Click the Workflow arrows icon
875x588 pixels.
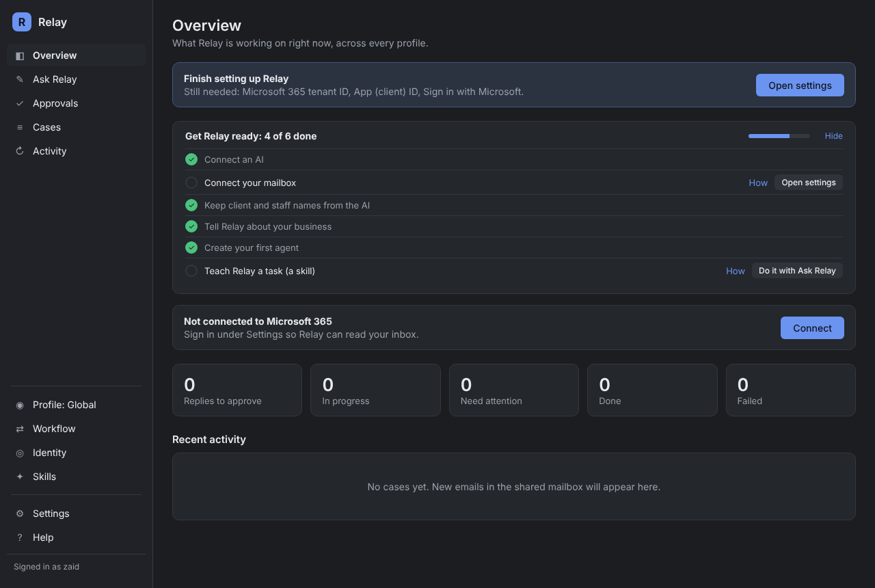pos(20,429)
